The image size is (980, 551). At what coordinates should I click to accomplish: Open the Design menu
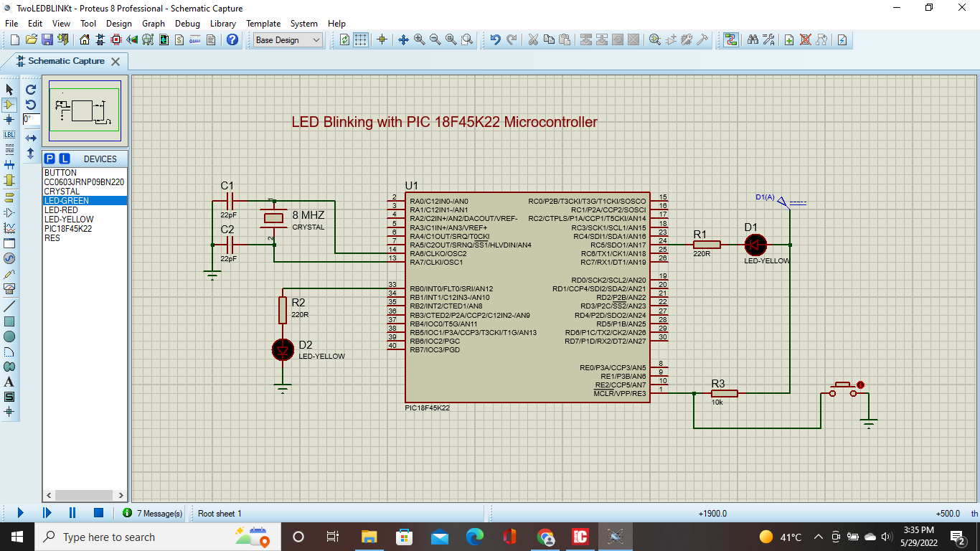pyautogui.click(x=119, y=23)
